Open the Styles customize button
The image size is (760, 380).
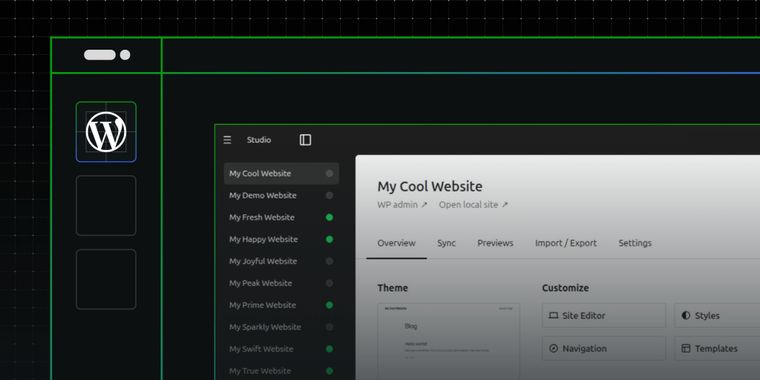[717, 316]
